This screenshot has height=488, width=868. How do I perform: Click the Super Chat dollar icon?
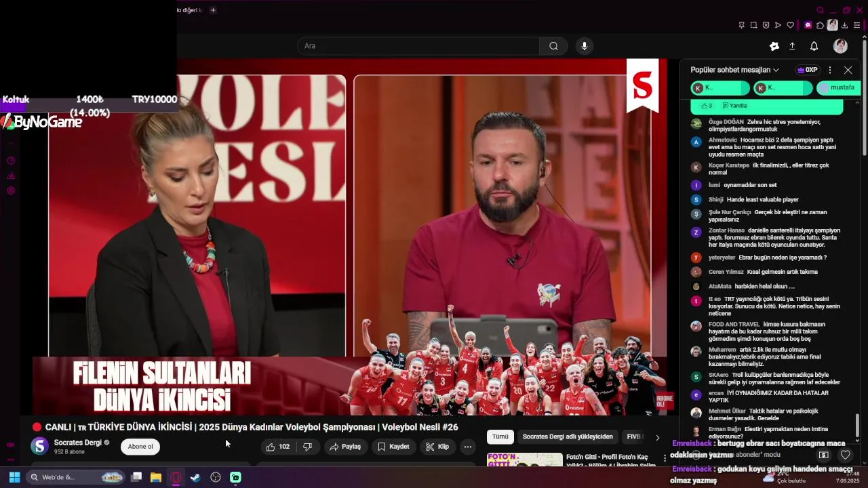pos(823,455)
